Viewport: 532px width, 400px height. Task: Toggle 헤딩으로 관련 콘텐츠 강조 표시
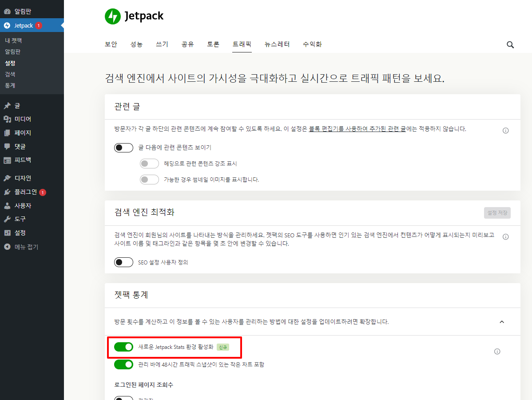tap(149, 164)
